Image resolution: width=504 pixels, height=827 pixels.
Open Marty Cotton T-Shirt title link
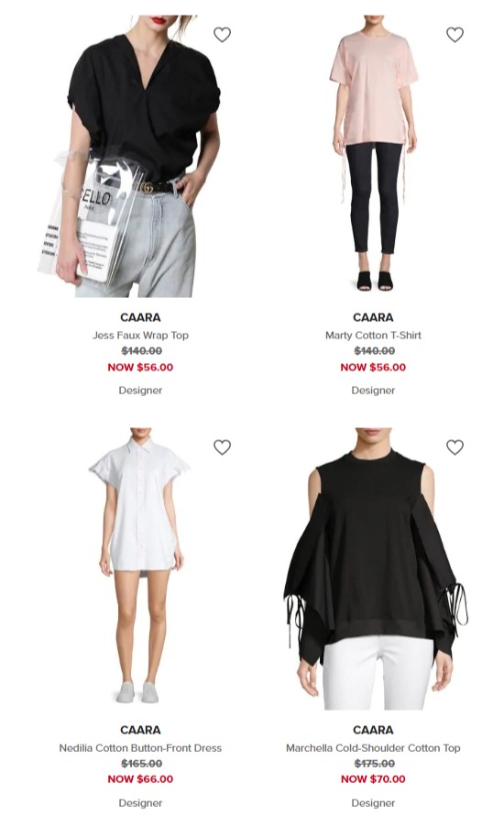click(x=373, y=335)
